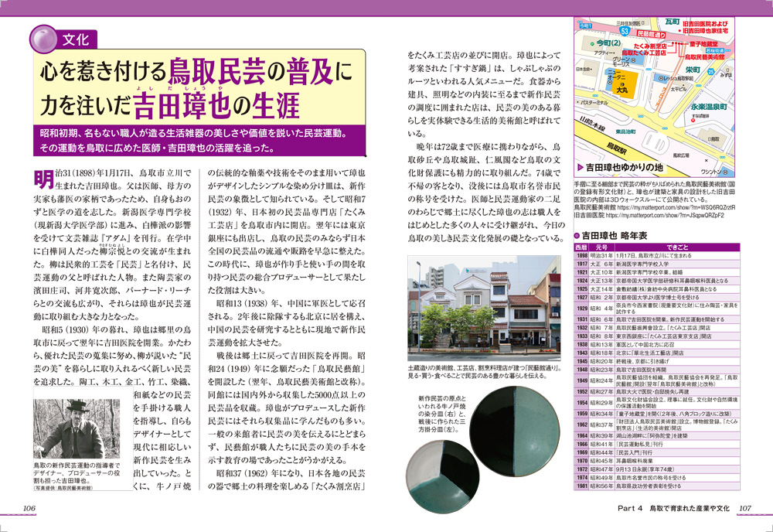
Task: Click the 「民芸入門」刊行 event cell
Action: [x=677, y=452]
